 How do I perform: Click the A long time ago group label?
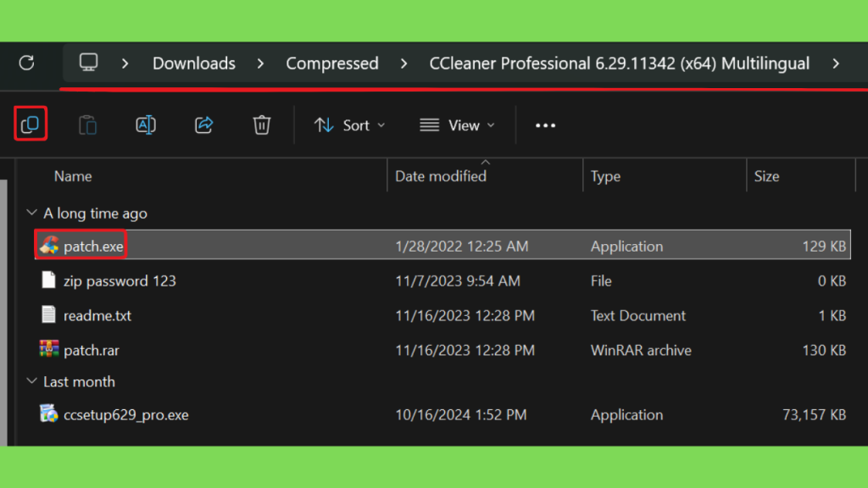pos(95,213)
